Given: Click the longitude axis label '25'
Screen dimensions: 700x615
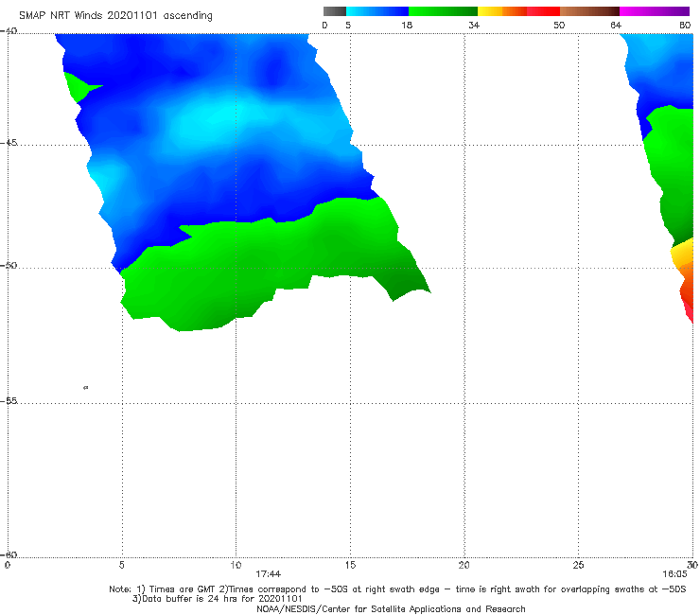Looking at the screenshot, I should (578, 565).
